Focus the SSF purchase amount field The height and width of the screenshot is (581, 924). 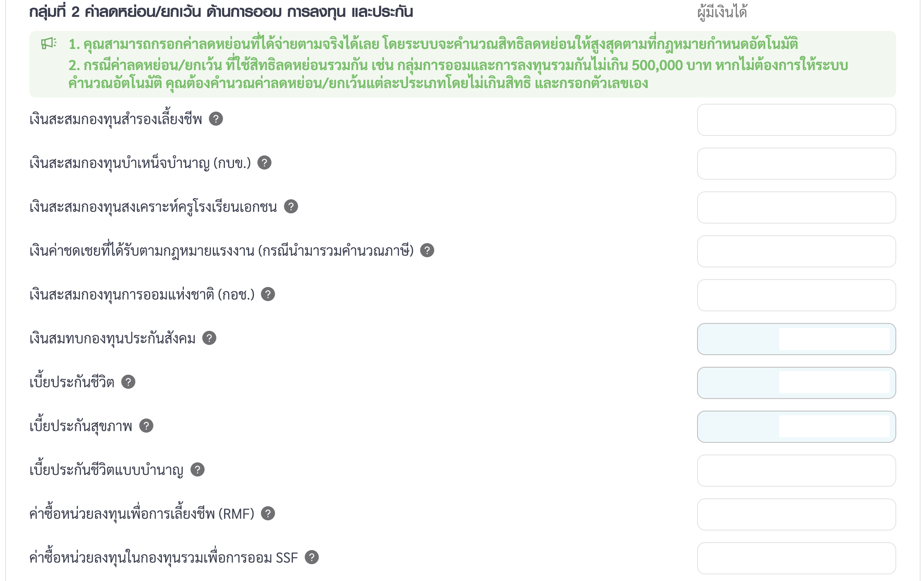pos(796,558)
